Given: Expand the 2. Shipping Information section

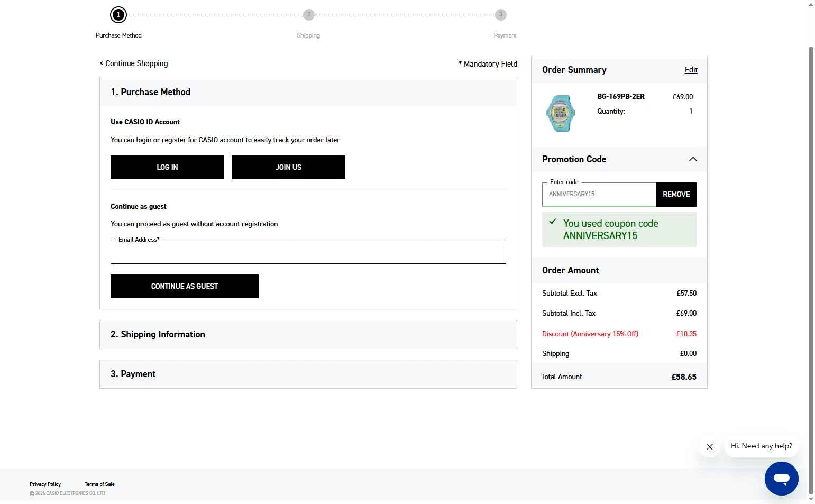Looking at the screenshot, I should coord(308,334).
